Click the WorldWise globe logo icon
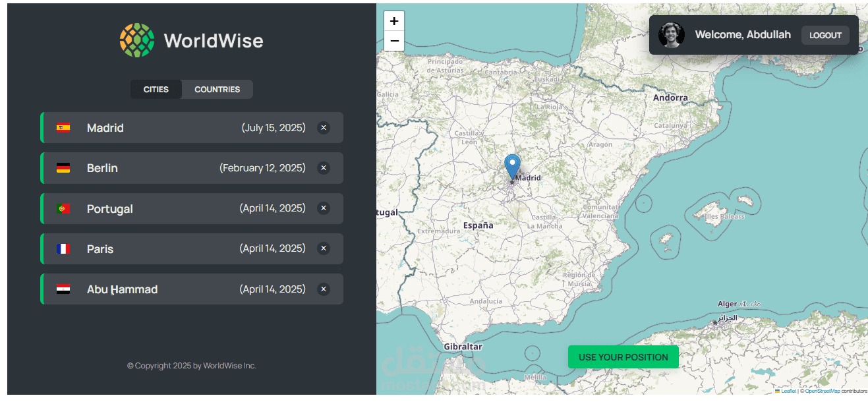This screenshot has height=402, width=868. coord(137,40)
